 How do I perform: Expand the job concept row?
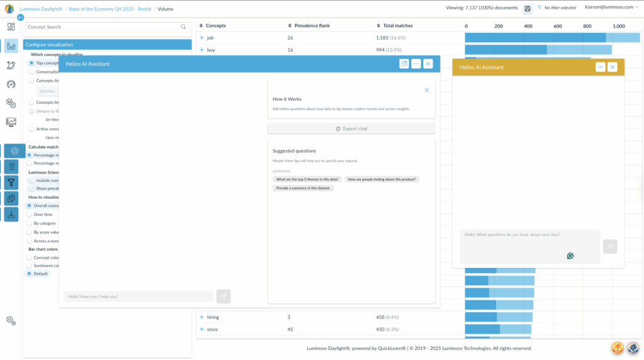tap(202, 38)
